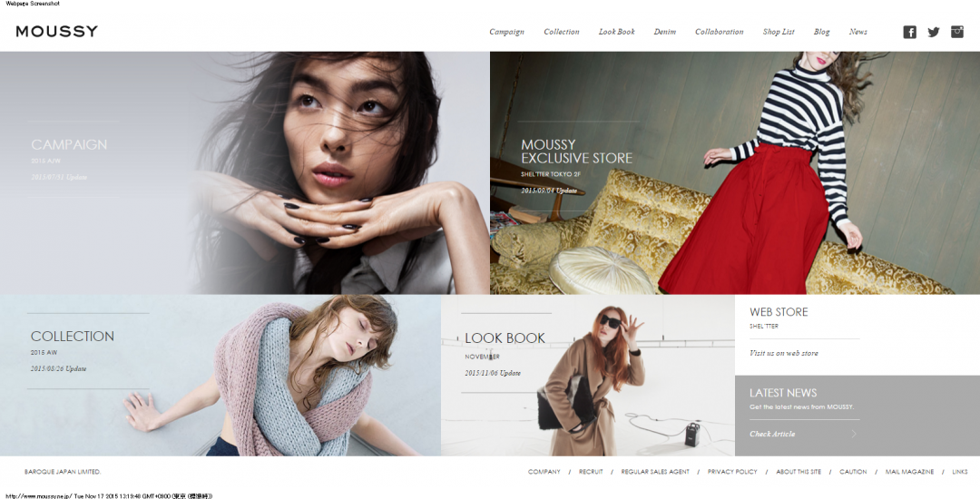Open Mail Magazine in the footer
This screenshot has height=499, width=980.
(909, 472)
